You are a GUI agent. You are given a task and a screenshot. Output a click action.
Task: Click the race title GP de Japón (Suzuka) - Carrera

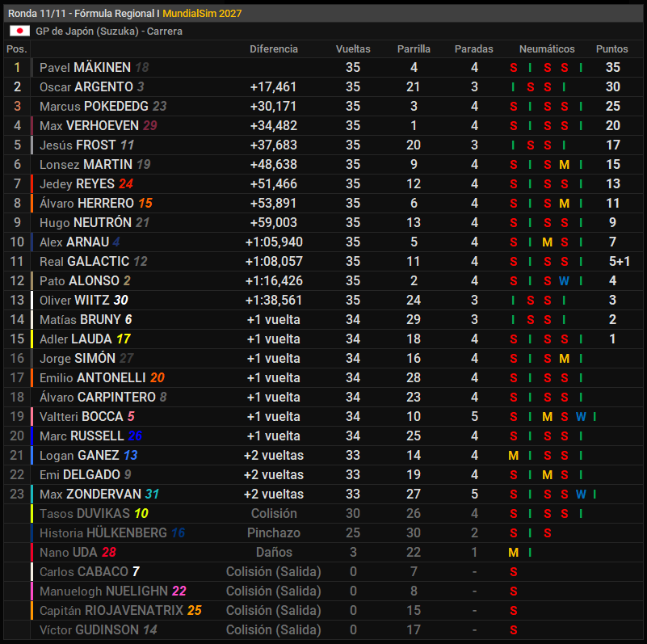109,31
